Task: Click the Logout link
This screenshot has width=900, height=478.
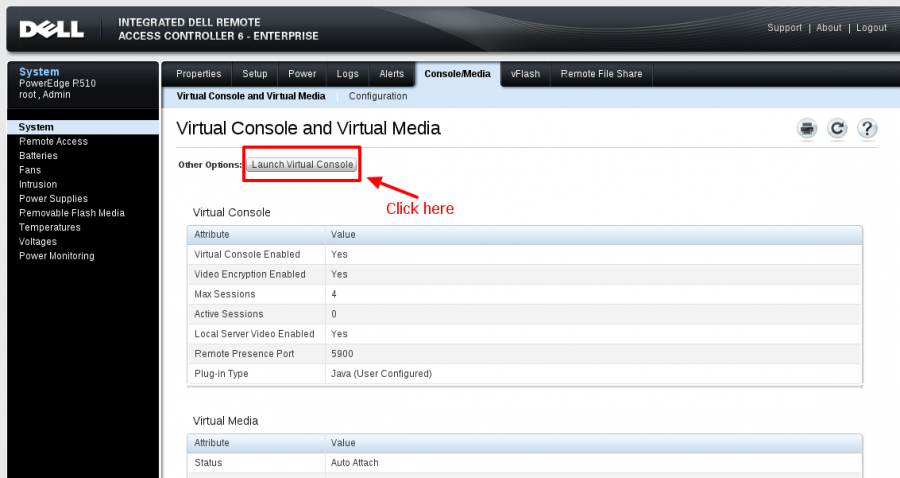Action: pyautogui.click(x=871, y=28)
